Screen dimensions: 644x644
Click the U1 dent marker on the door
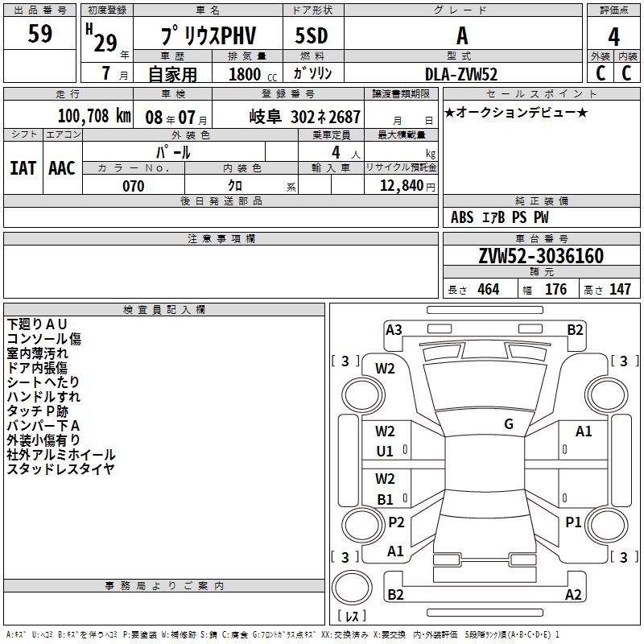[386, 452]
